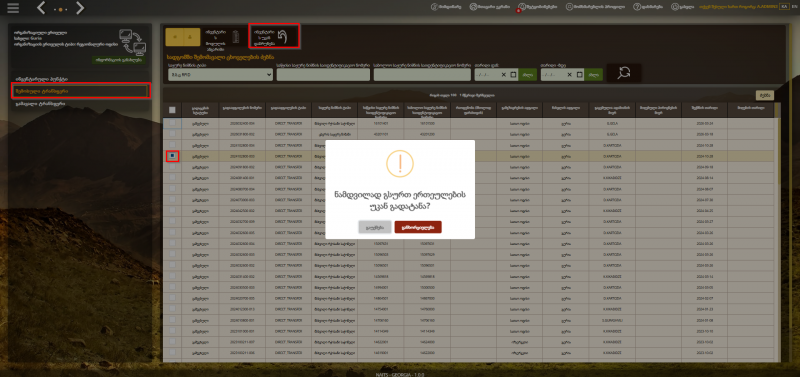
Task: Click the fourth top navigation item with square icon
Action: (595, 7)
